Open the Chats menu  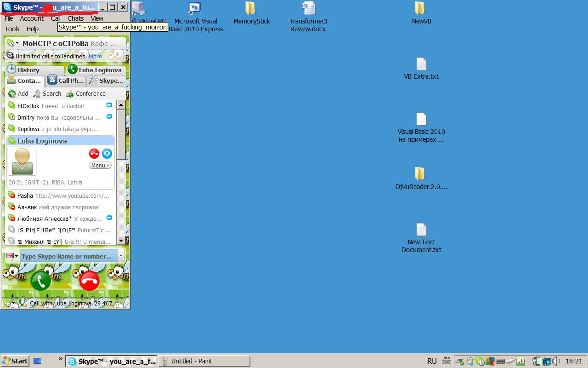click(75, 18)
